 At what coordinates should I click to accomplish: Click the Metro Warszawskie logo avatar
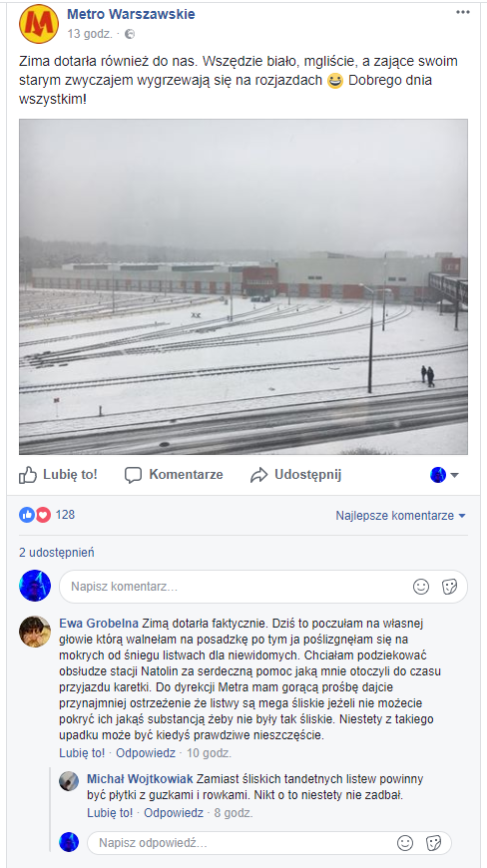39,24
